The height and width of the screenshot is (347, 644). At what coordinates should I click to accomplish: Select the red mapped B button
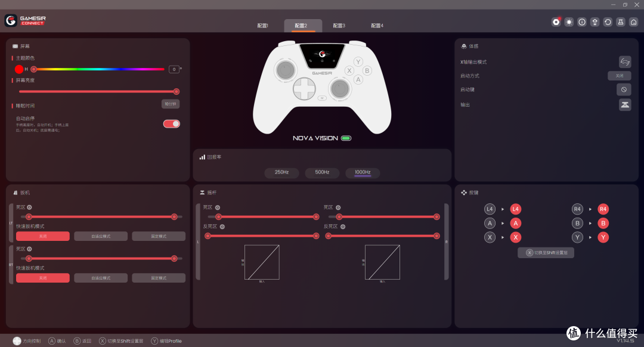click(x=603, y=224)
